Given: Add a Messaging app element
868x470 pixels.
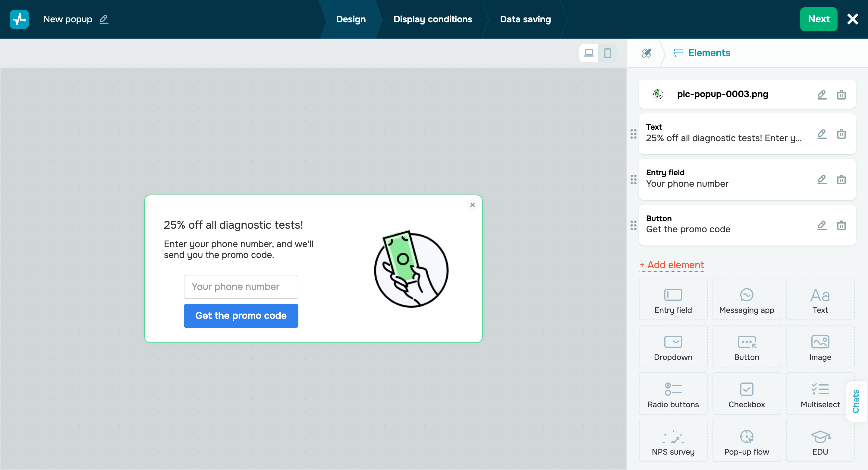Looking at the screenshot, I should click(746, 299).
